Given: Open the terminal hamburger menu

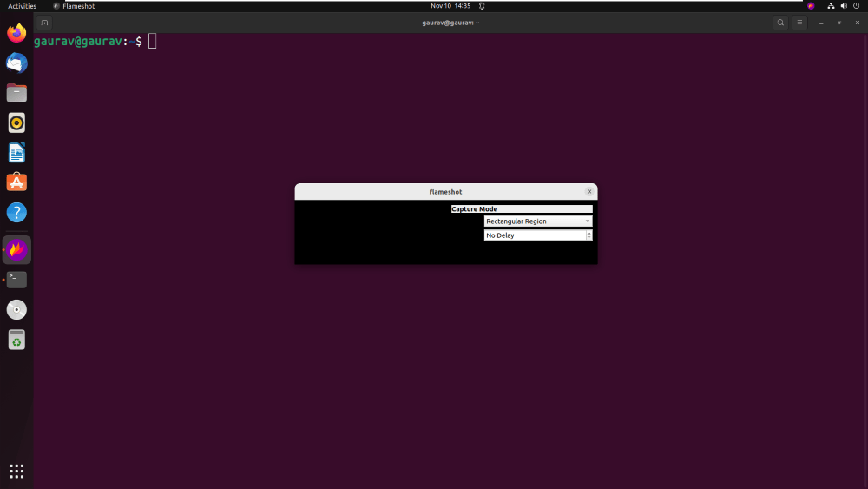Looking at the screenshot, I should coord(799,23).
